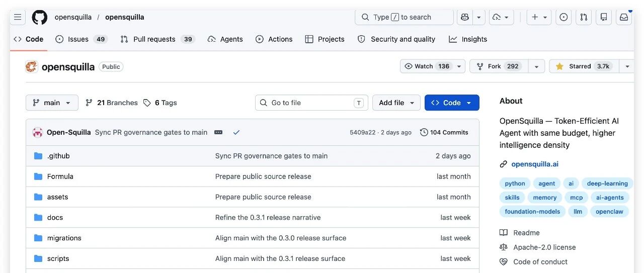Screen dimensions: 644x273
Task: Click the Formula folder icon
Action: 38,176
